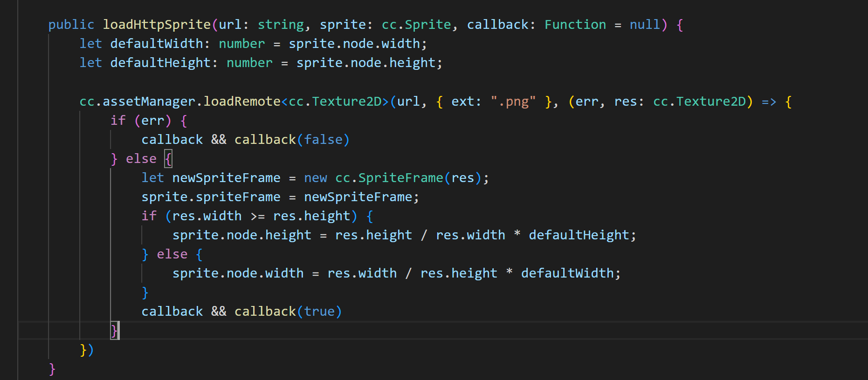Click highlighted opening brace after first else

[168, 159]
